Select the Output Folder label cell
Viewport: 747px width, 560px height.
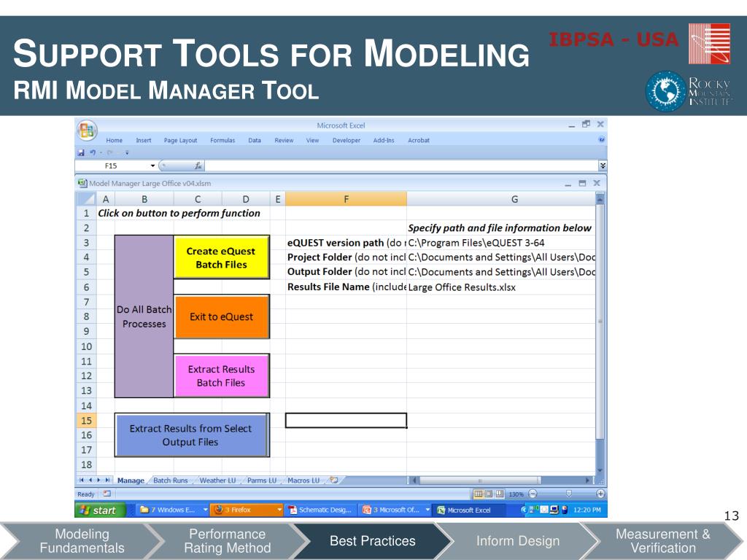tap(346, 272)
